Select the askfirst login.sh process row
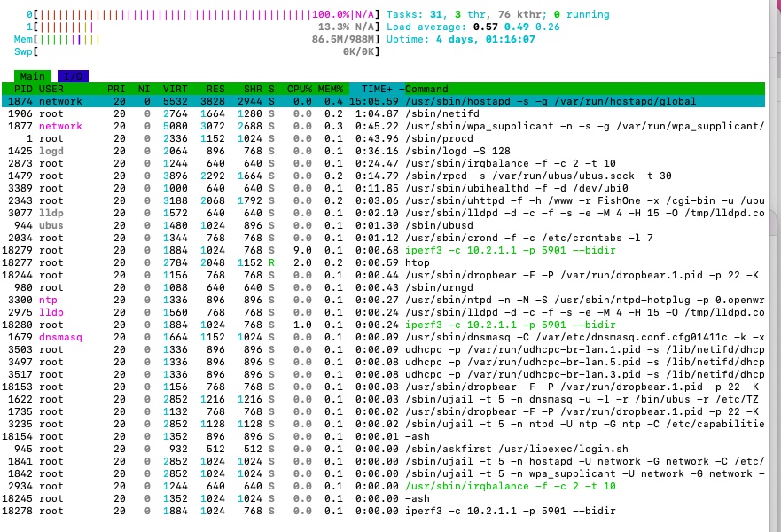Image resolution: width=781 pixels, height=532 pixels. tap(383, 449)
